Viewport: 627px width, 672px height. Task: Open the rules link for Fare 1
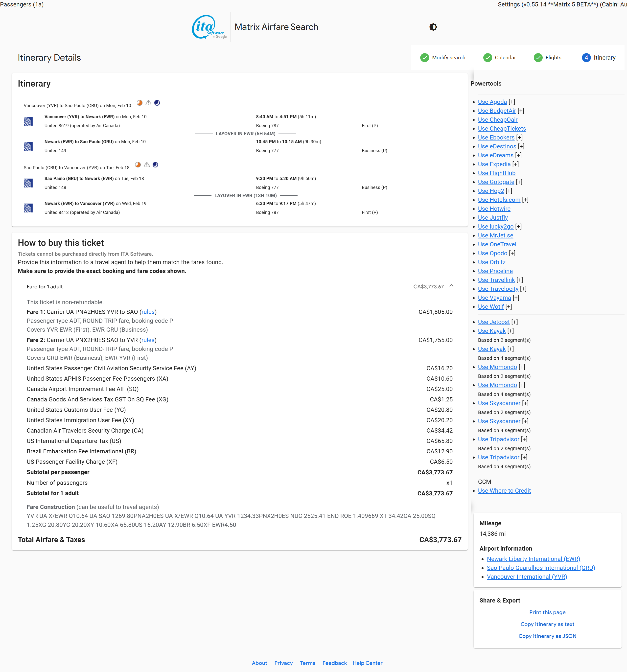click(x=148, y=312)
